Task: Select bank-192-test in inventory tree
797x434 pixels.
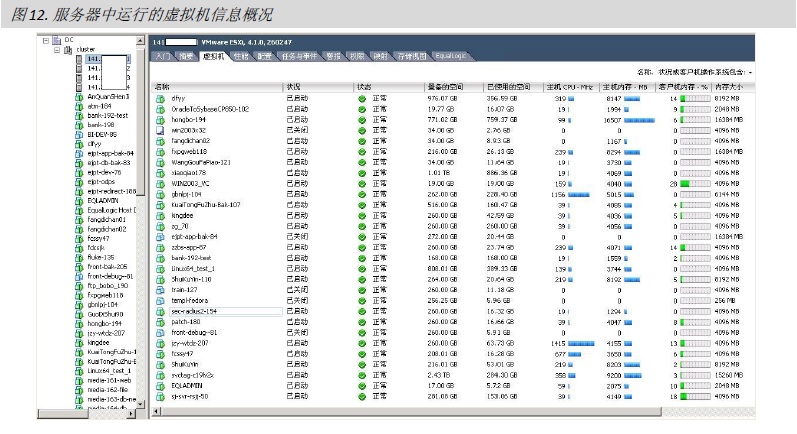Action: [x=107, y=116]
